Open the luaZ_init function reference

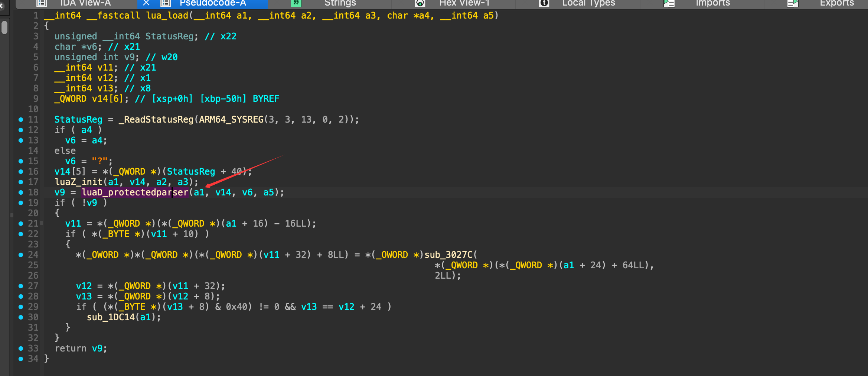pos(78,182)
